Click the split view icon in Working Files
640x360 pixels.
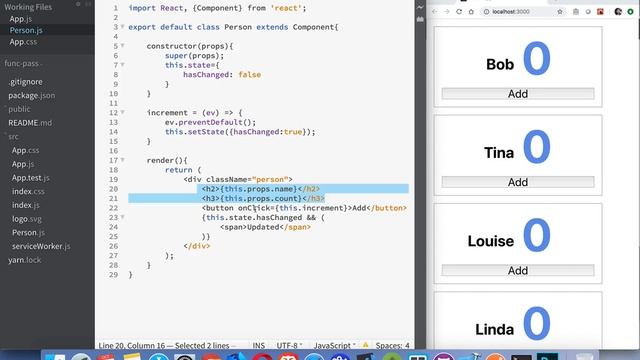[x=88, y=4]
